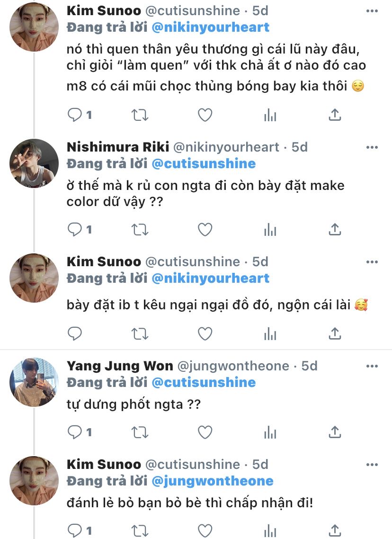392x539 pixels.
Task: View analytics on Kim Sunoo's first tweet
Action: [270, 115]
